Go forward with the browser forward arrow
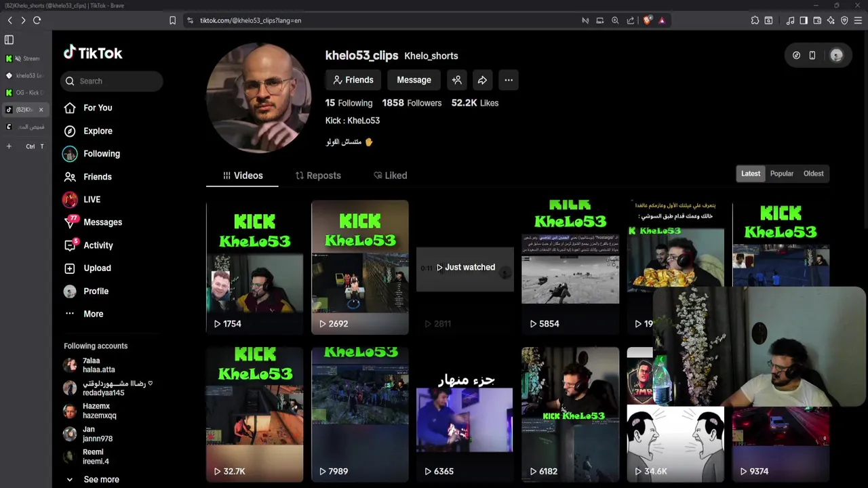868x488 pixels. (x=23, y=20)
